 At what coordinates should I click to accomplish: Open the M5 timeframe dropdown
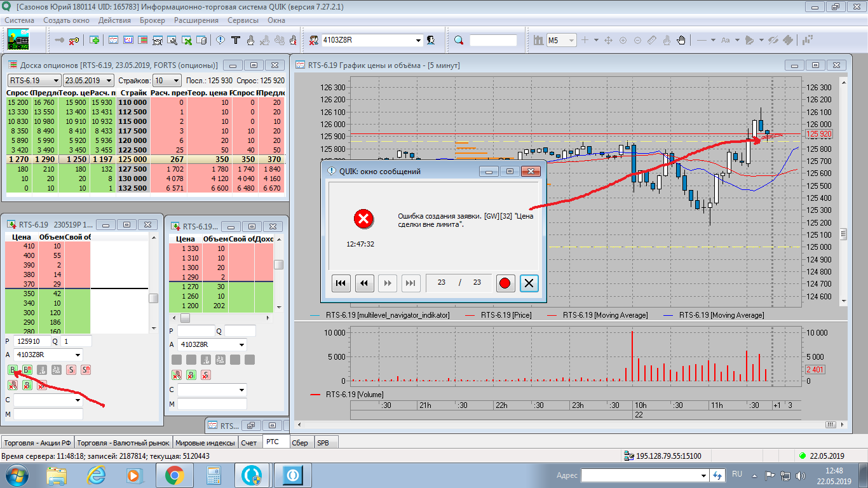571,40
